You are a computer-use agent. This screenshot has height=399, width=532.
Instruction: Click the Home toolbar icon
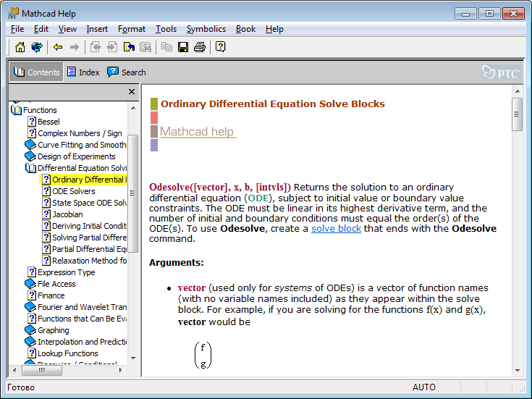[x=20, y=47]
